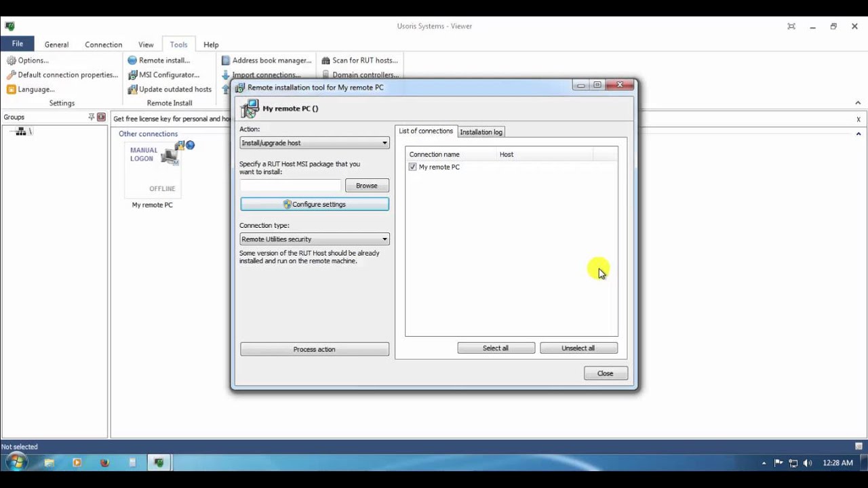This screenshot has height=488, width=868.
Task: Click the full screen icon in title bar
Action: click(791, 26)
